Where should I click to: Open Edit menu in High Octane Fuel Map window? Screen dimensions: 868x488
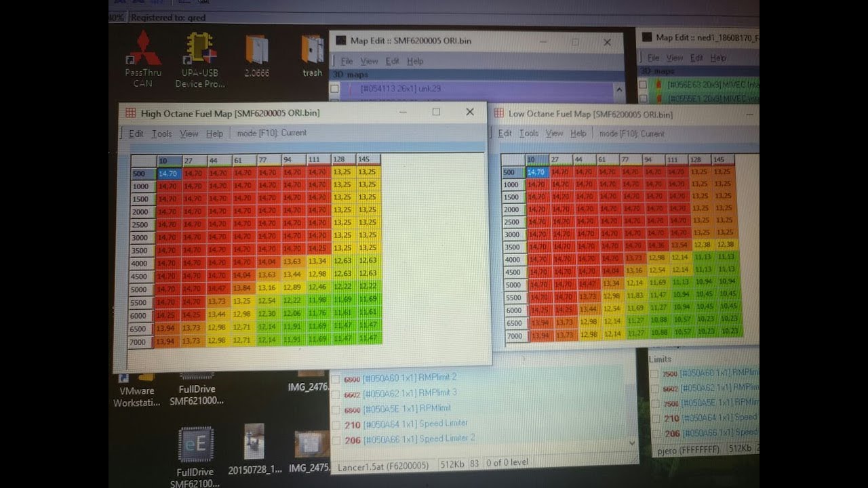pyautogui.click(x=136, y=134)
